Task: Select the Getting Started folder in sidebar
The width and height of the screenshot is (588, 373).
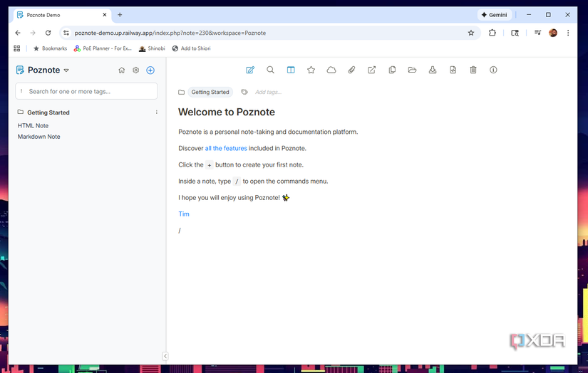Action: (x=48, y=112)
